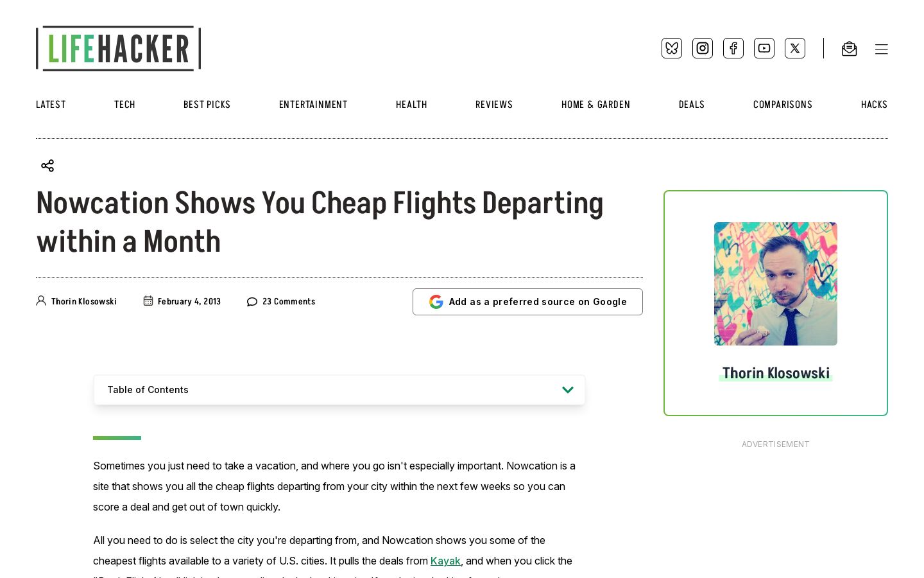Click the share icon above headline

click(47, 166)
